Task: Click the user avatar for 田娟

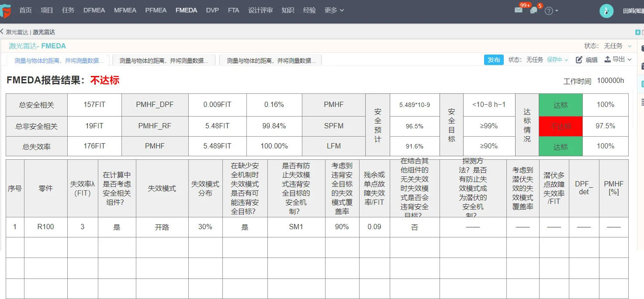Action: click(606, 10)
